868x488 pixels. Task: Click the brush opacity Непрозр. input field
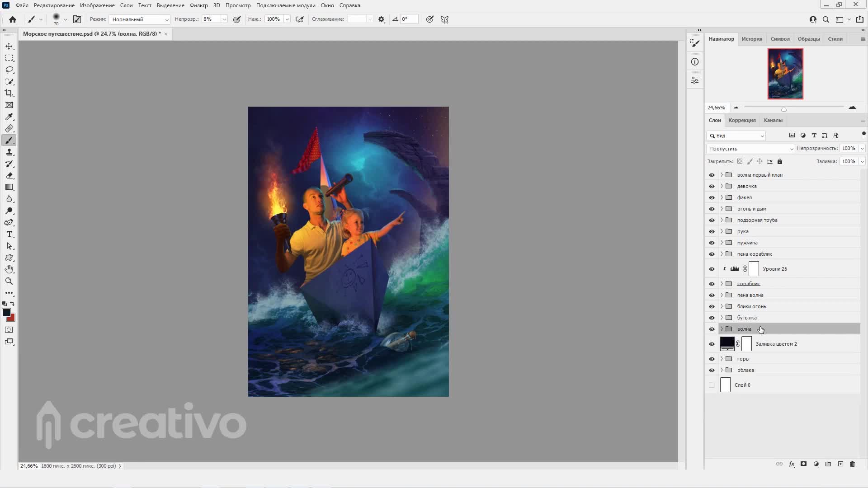click(x=211, y=19)
